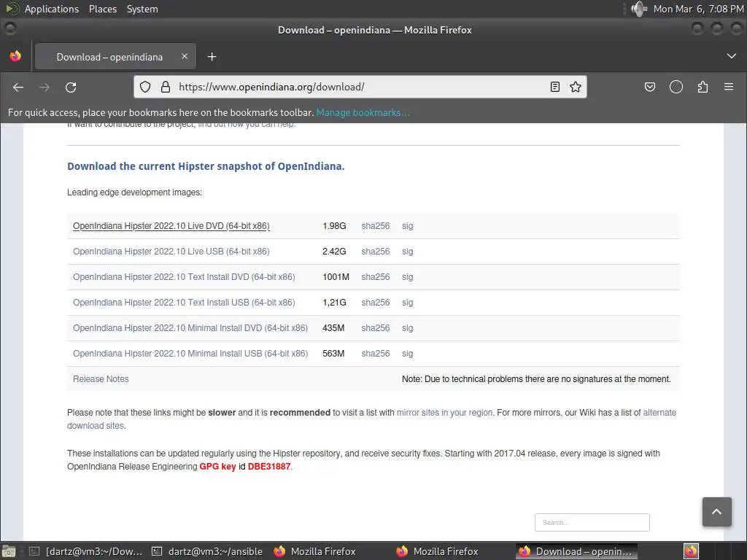Select the Download – openindiana browser tab
Screen dimensions: 747x560
[x=115, y=57]
